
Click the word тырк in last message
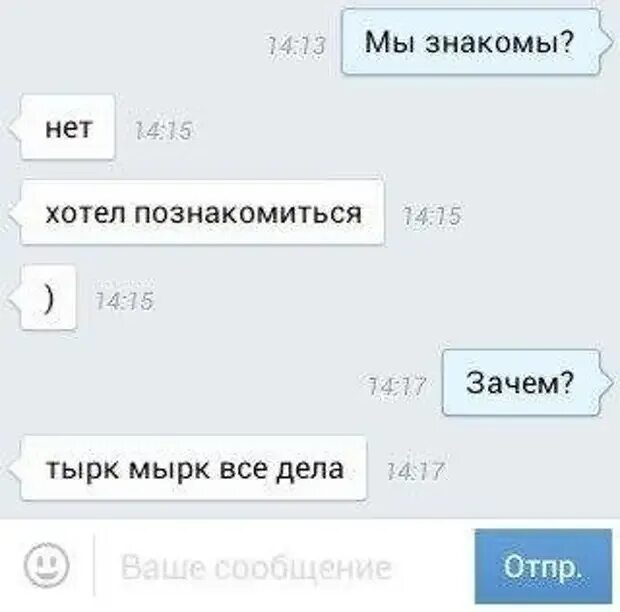click(82, 470)
